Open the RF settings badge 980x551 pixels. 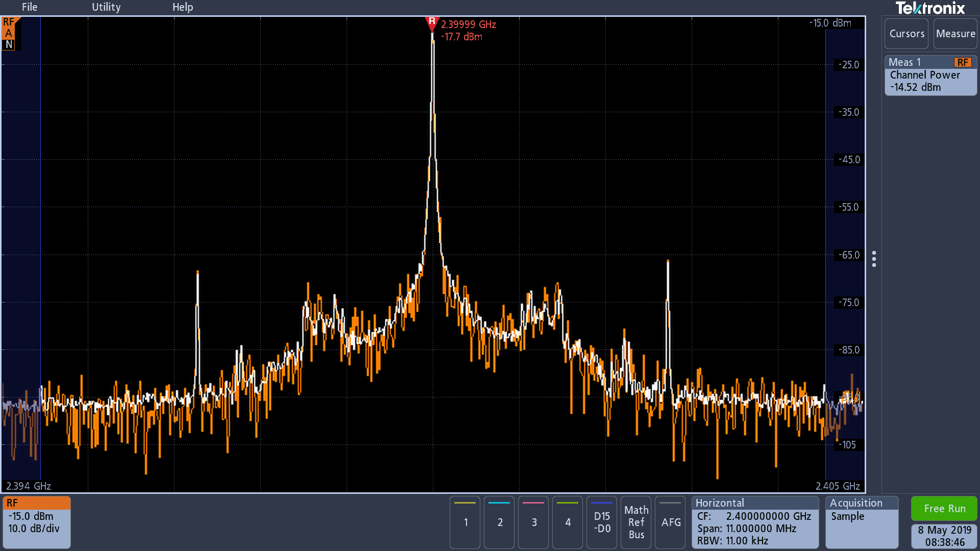coord(36,522)
